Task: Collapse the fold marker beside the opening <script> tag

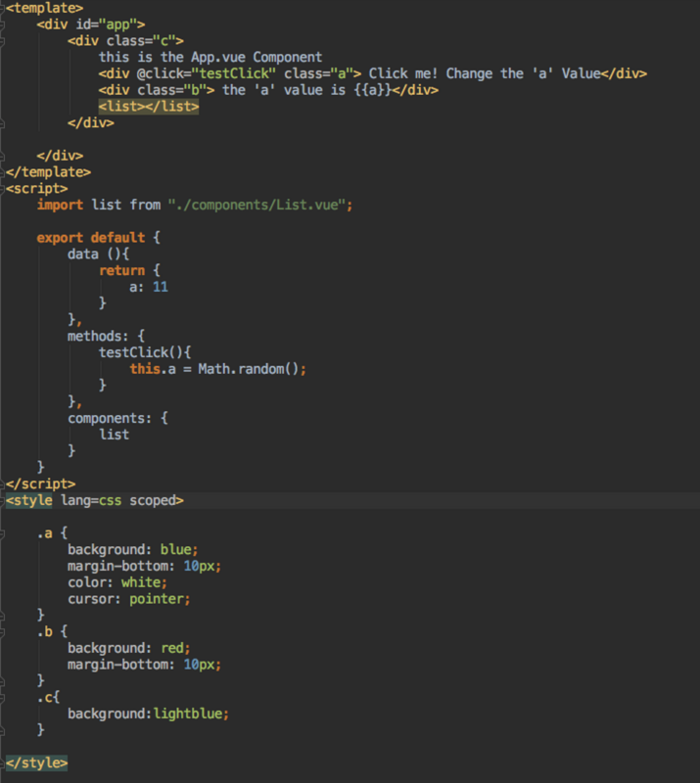Action: tap(2, 189)
